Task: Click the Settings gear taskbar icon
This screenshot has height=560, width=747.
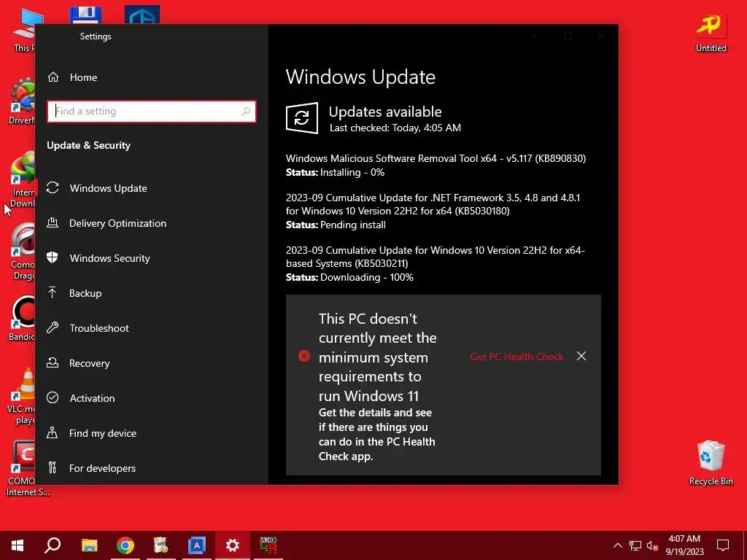Action: point(233,545)
